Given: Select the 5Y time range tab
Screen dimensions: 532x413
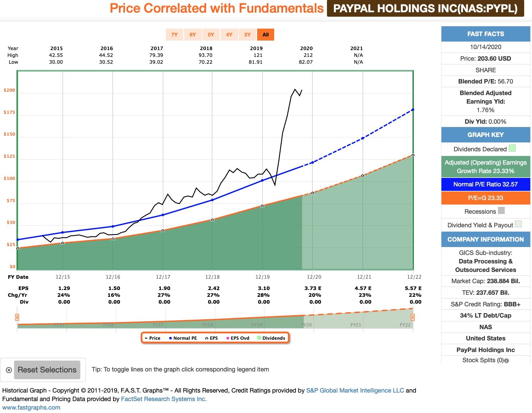Looking at the screenshot, I should [x=211, y=34].
